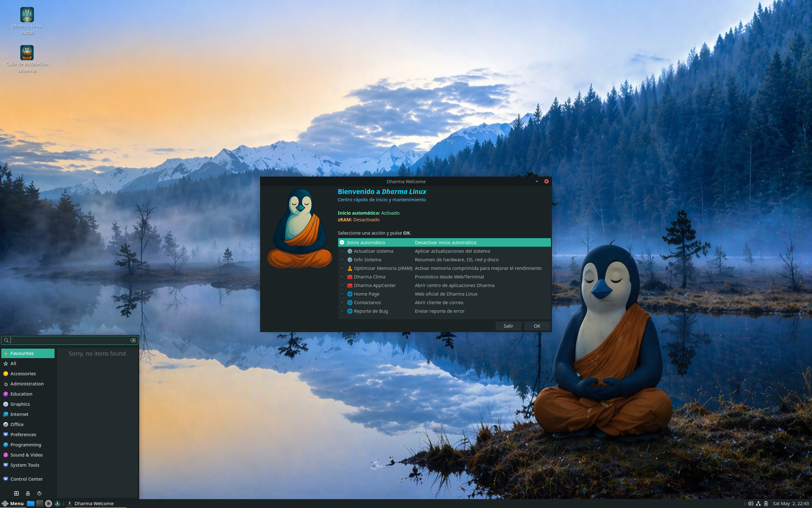812x508 pixels.
Task: Select the Contactanos radio option
Action: (342, 302)
